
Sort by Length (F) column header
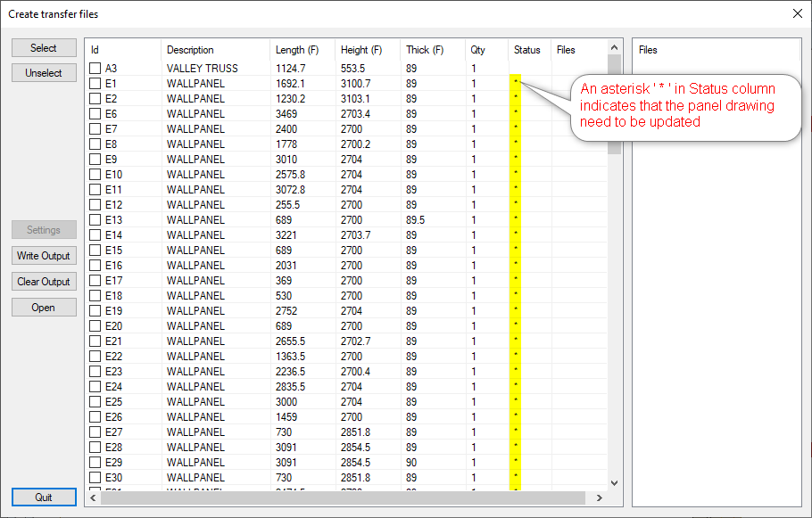point(302,50)
